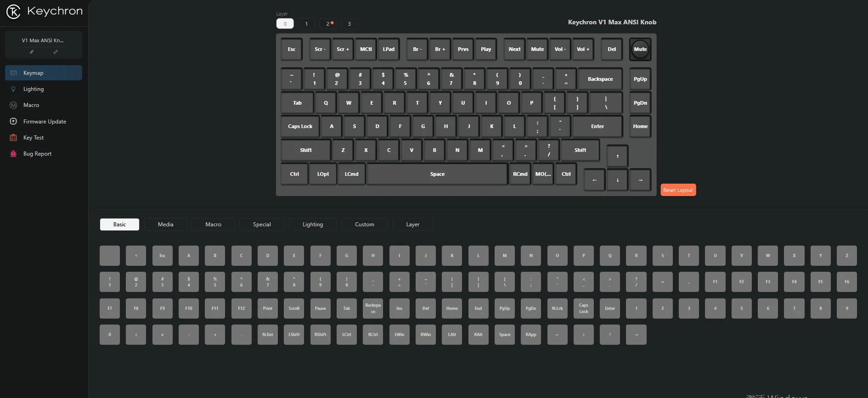Switch to layer 1
Image resolution: width=868 pixels, height=398 pixels.
point(306,24)
